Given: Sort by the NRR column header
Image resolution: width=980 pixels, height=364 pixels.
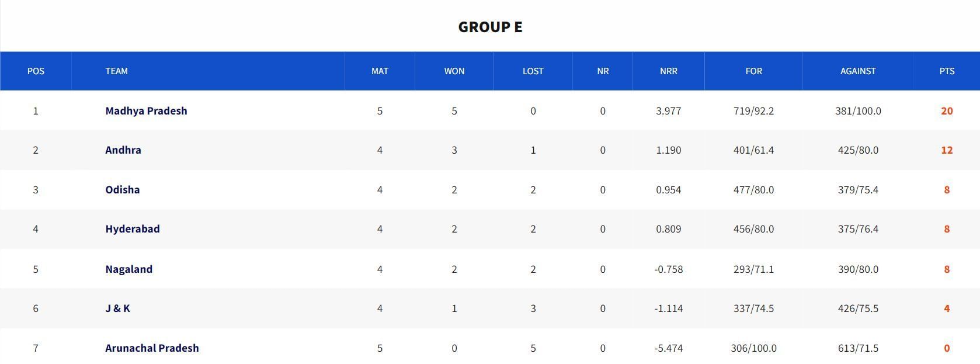Looking at the screenshot, I should (x=668, y=71).
